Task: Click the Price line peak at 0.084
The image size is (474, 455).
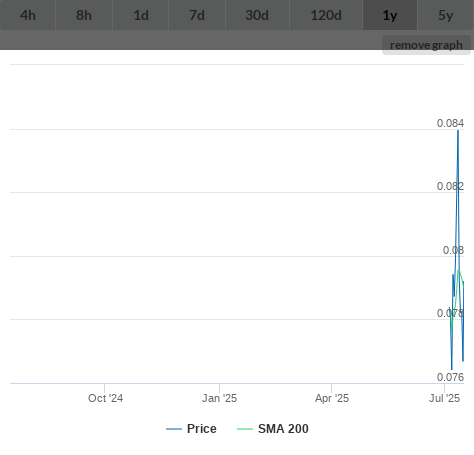Action: pos(458,131)
